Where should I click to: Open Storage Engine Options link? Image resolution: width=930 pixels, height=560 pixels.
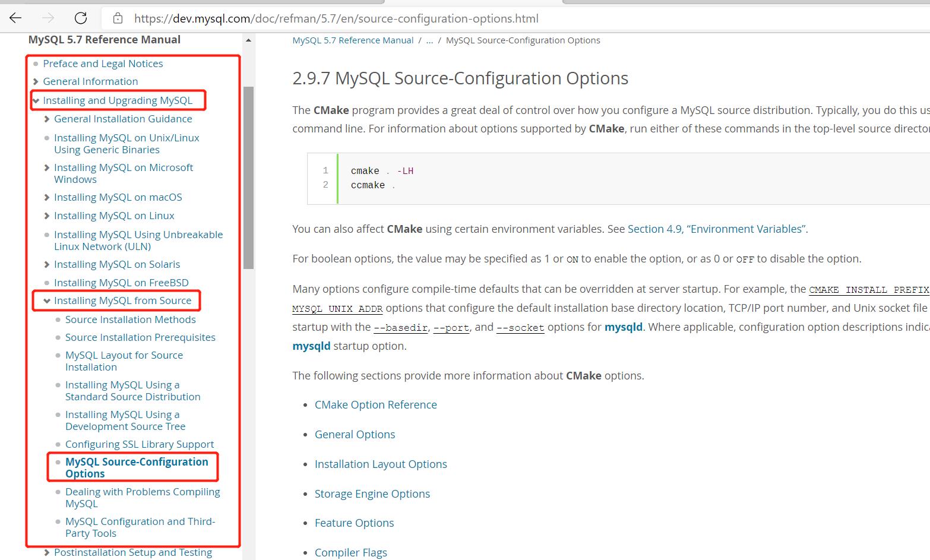[x=372, y=494]
